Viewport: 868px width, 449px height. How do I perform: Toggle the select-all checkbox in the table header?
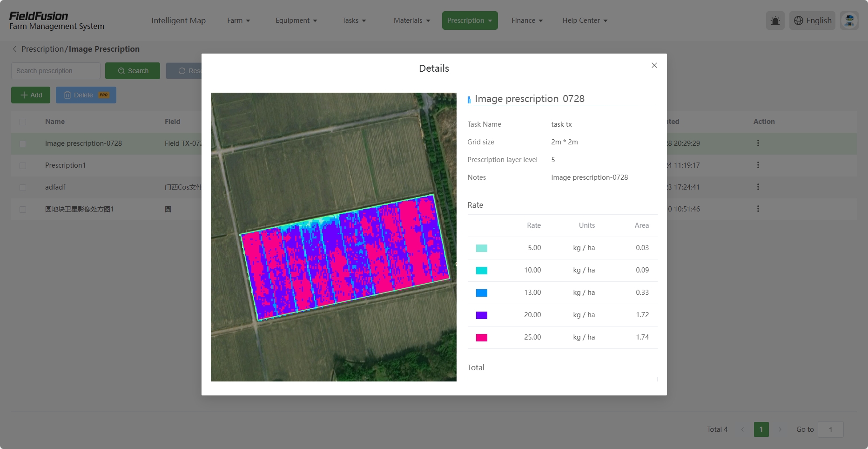coord(23,122)
